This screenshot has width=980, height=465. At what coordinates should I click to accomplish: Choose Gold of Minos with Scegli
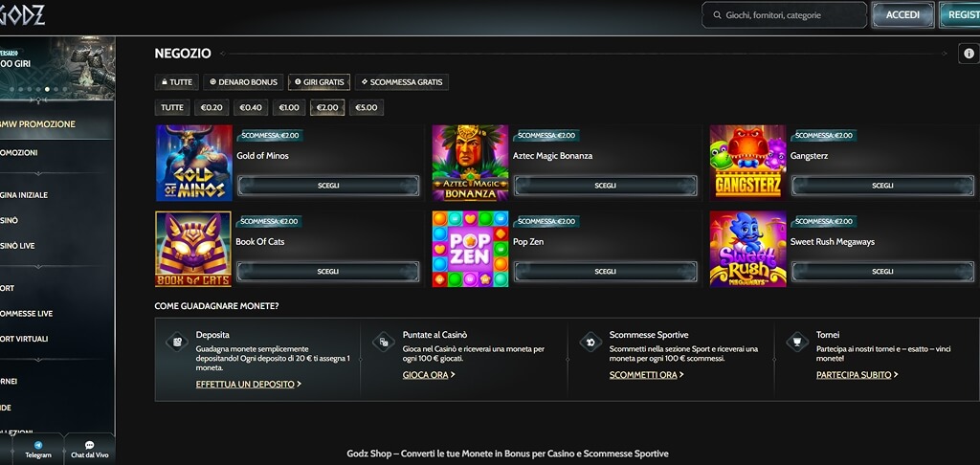tap(328, 186)
